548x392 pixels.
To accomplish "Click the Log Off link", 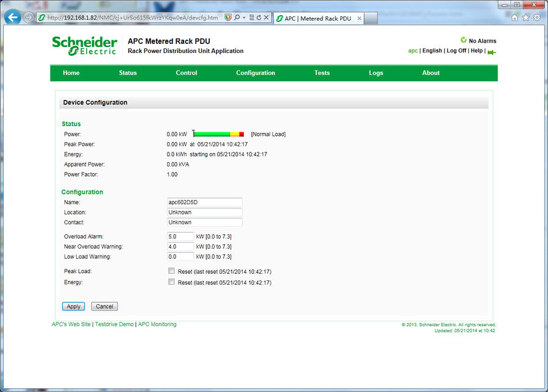I will point(456,51).
